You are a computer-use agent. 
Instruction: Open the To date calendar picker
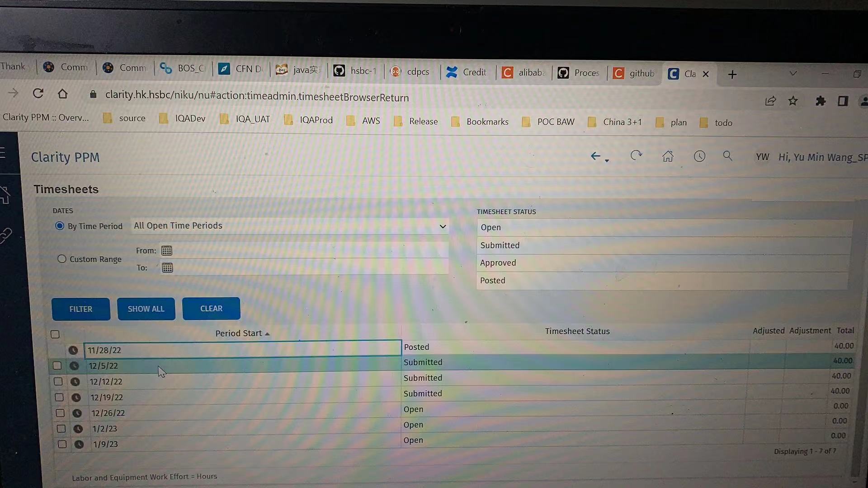[x=167, y=267]
